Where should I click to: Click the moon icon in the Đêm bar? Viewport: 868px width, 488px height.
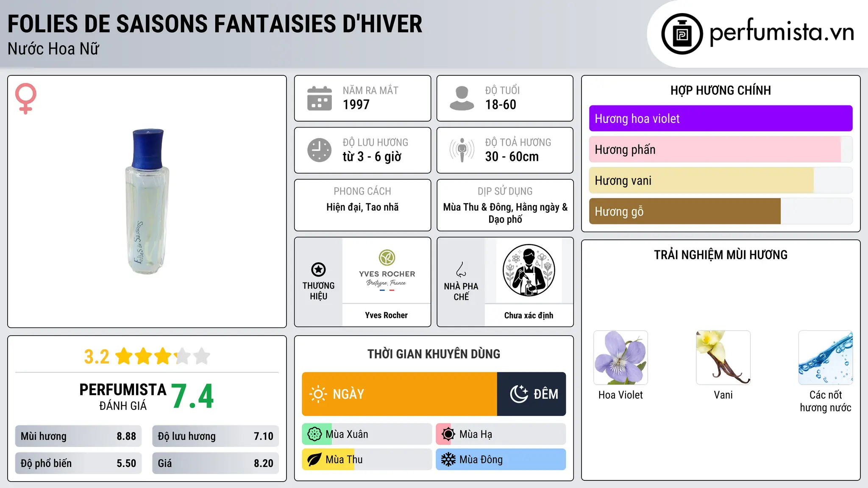519,394
